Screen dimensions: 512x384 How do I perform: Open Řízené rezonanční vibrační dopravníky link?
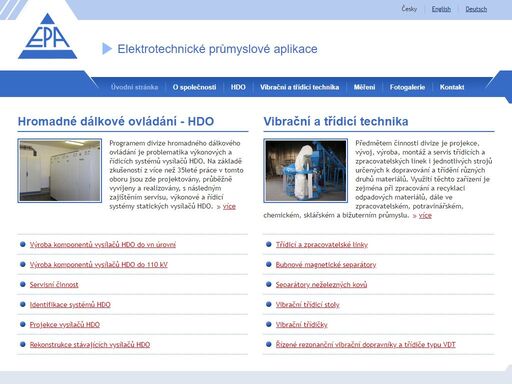pyautogui.click(x=365, y=345)
